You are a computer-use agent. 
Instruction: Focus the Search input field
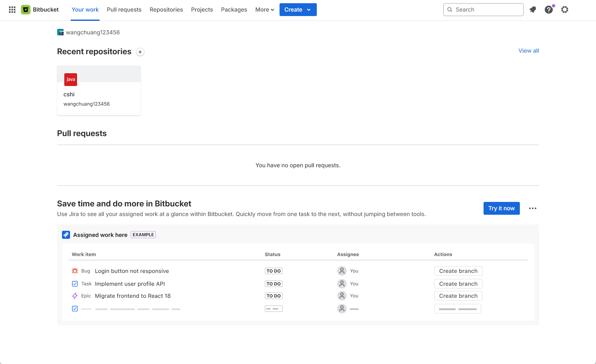click(x=483, y=10)
